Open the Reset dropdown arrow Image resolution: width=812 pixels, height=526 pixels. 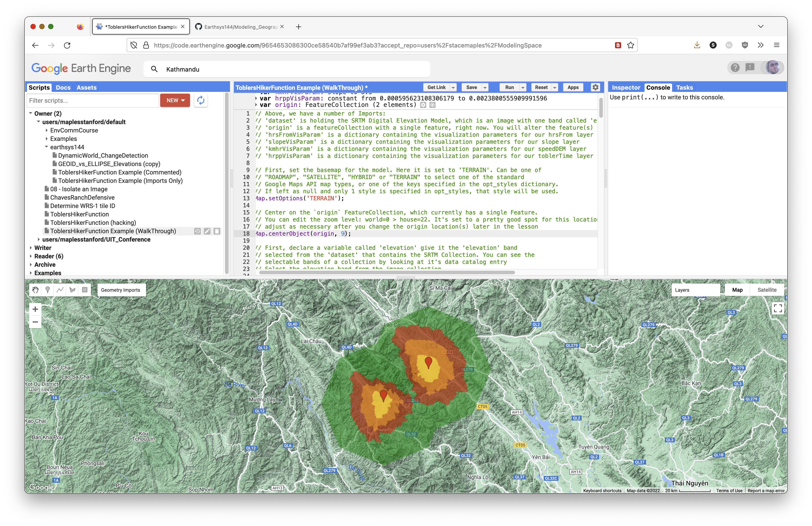[555, 87]
